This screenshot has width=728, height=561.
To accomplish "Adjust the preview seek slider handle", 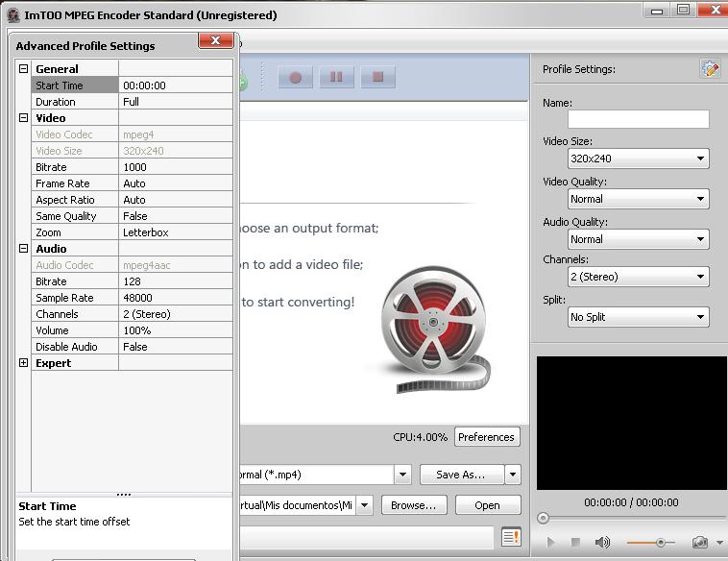I will [x=543, y=518].
